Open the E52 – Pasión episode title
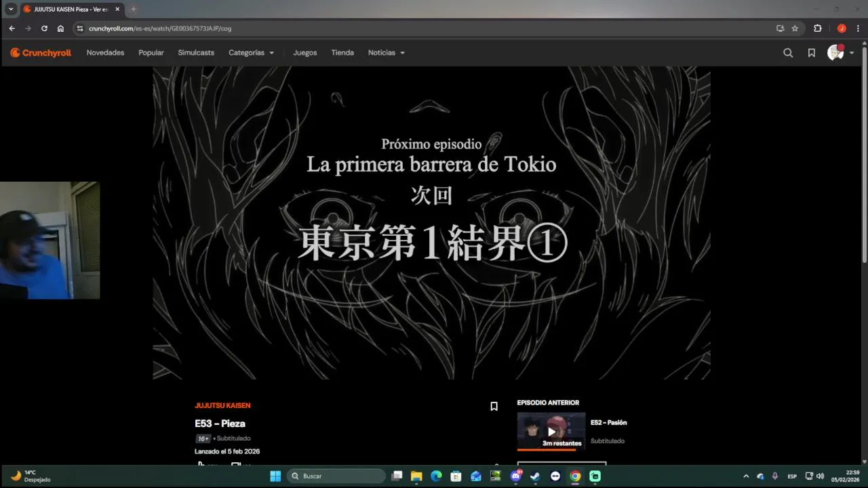 tap(608, 422)
